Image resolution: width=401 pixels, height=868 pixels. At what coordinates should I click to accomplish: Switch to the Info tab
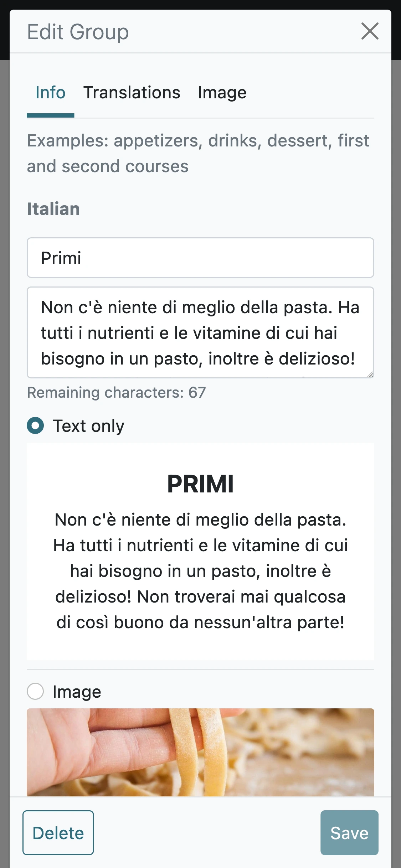50,93
